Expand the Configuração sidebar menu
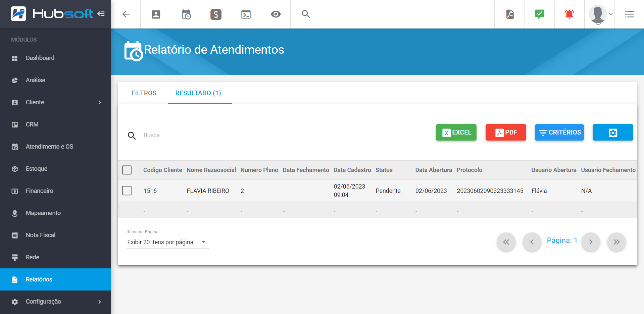Image resolution: width=644 pixels, height=314 pixels. pyautogui.click(x=100, y=302)
